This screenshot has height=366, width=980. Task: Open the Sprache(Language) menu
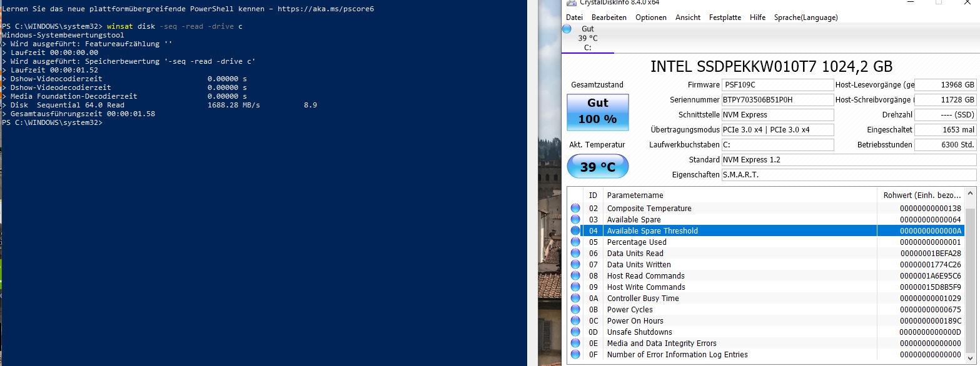(806, 17)
